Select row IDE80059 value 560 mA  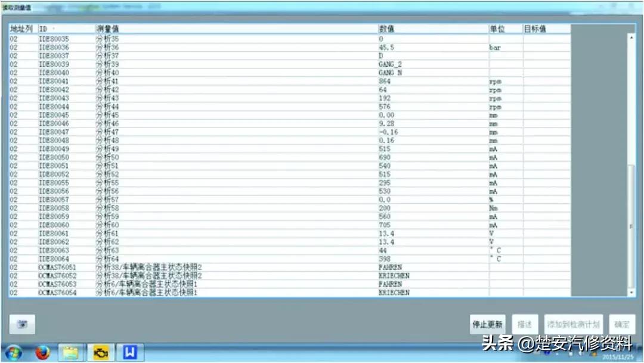coord(290,216)
